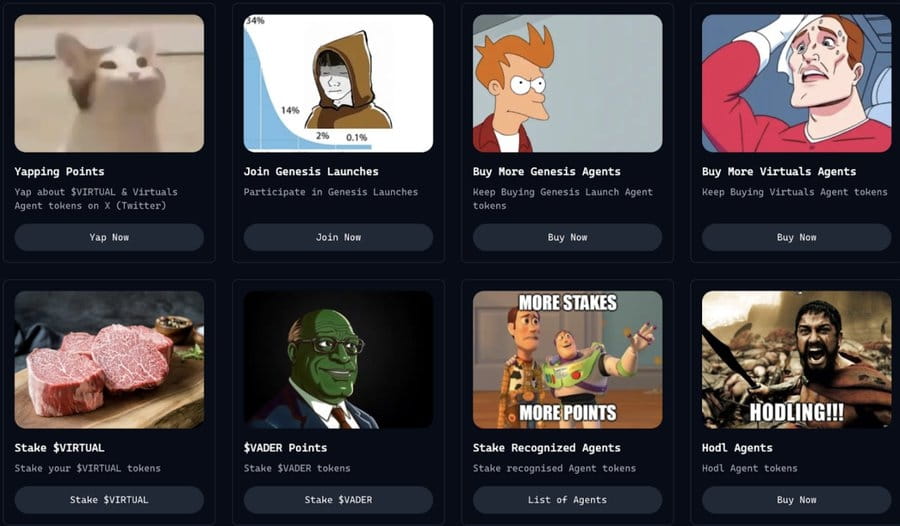
Task: Click the Yap Now button
Action: click(109, 237)
